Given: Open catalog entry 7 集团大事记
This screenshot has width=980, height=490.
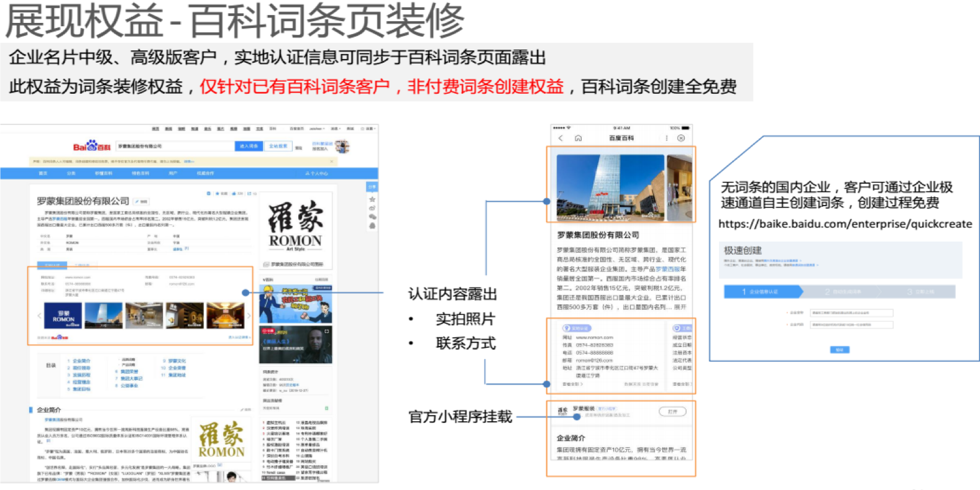Looking at the screenshot, I should [128, 378].
